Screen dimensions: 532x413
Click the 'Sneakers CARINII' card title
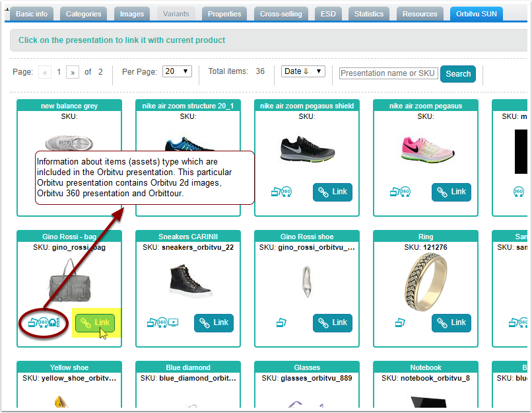click(188, 237)
